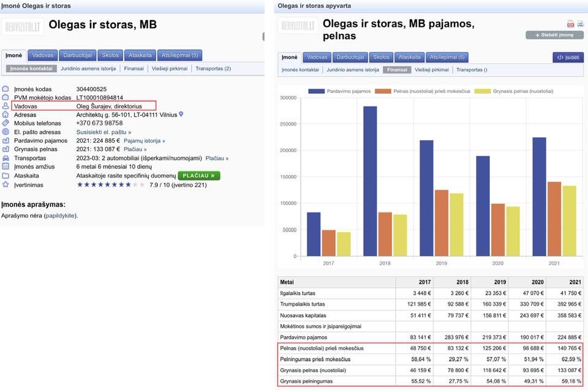Click the car icon beside Transportas
Viewport: 588px width, 390px height.
coord(6,158)
